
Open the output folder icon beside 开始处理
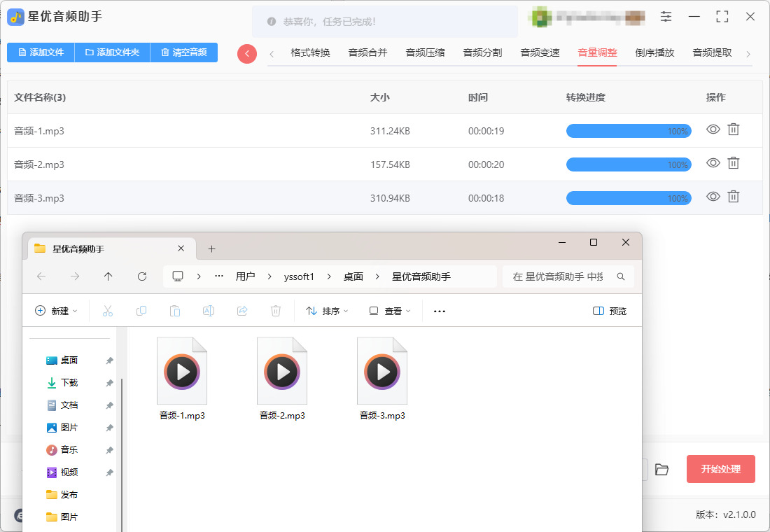click(x=662, y=469)
